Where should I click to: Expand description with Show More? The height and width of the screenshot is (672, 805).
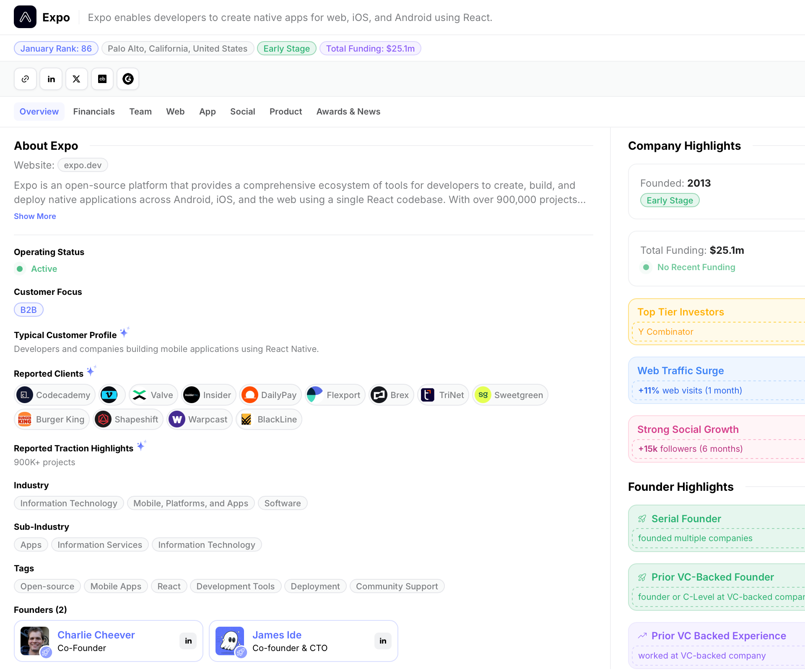(x=35, y=216)
